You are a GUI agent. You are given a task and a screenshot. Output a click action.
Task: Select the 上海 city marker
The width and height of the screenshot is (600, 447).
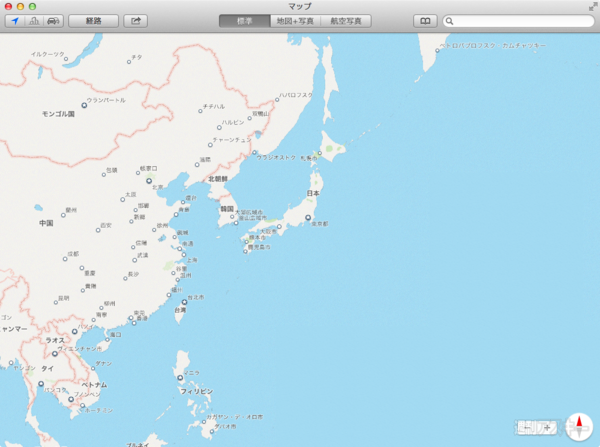point(184,254)
